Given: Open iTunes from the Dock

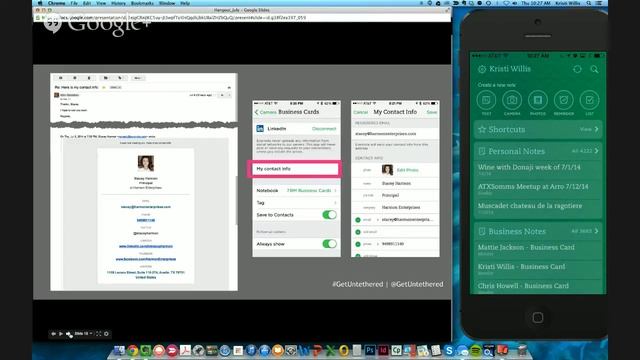Looking at the screenshot, I should click(x=251, y=350).
